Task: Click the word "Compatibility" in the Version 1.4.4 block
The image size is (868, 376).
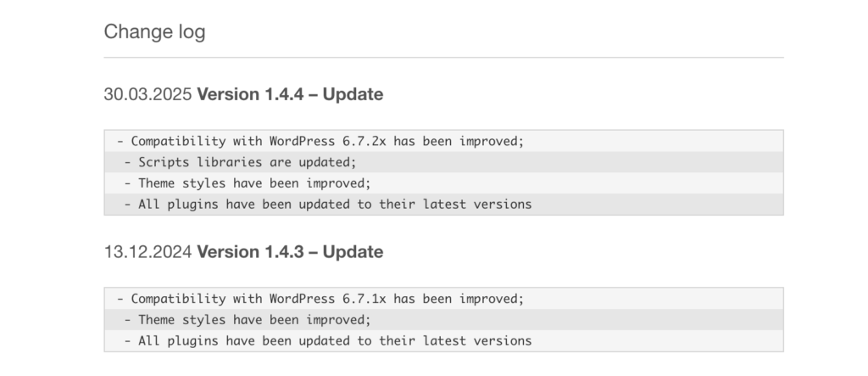Action: click(x=175, y=142)
